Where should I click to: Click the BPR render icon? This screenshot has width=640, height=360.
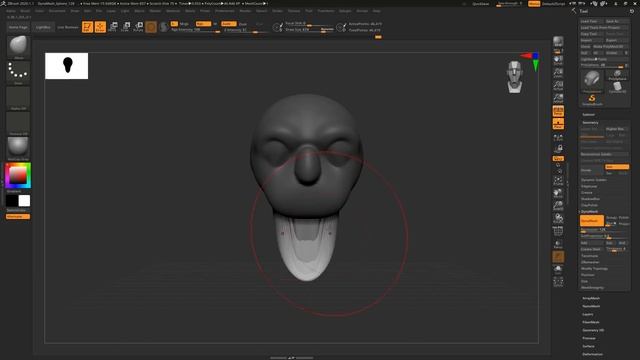558,42
